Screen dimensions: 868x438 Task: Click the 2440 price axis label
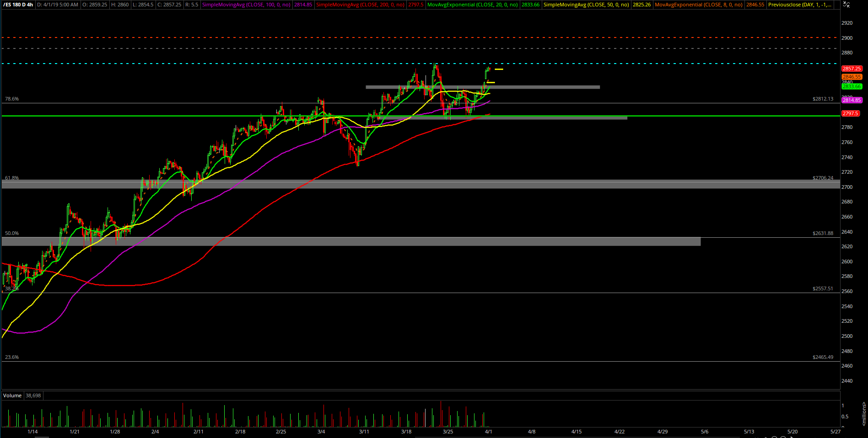pyautogui.click(x=847, y=381)
